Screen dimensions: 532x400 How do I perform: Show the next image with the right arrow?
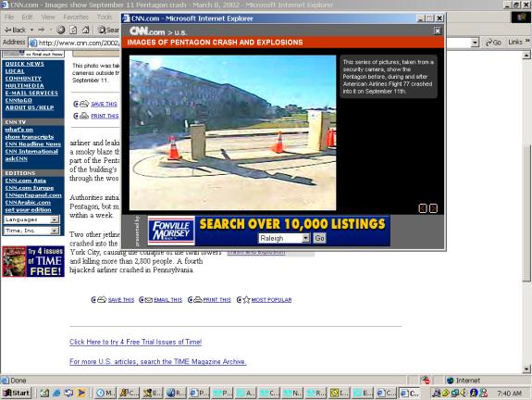[x=433, y=208]
